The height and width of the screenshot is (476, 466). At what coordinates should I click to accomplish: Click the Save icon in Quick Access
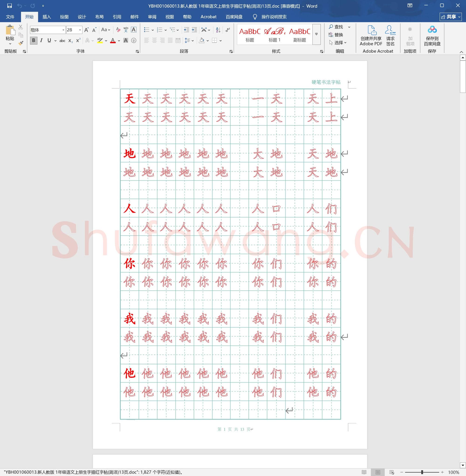coord(10,6)
